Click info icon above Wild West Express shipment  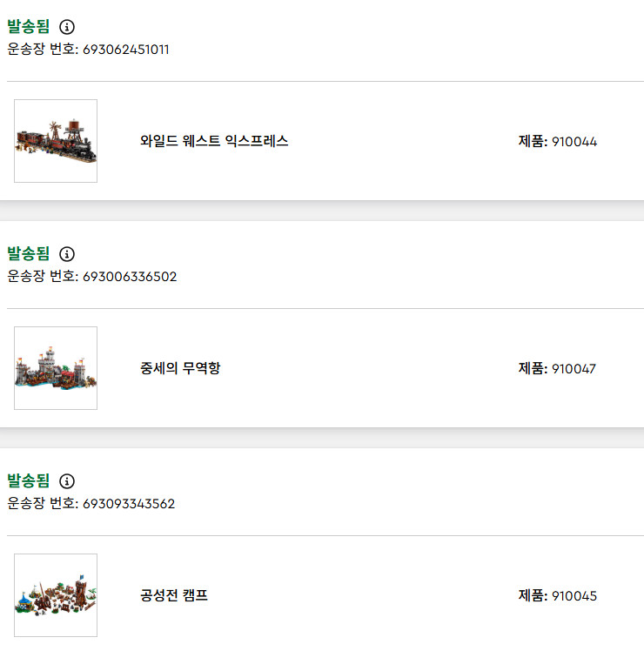pyautogui.click(x=67, y=27)
